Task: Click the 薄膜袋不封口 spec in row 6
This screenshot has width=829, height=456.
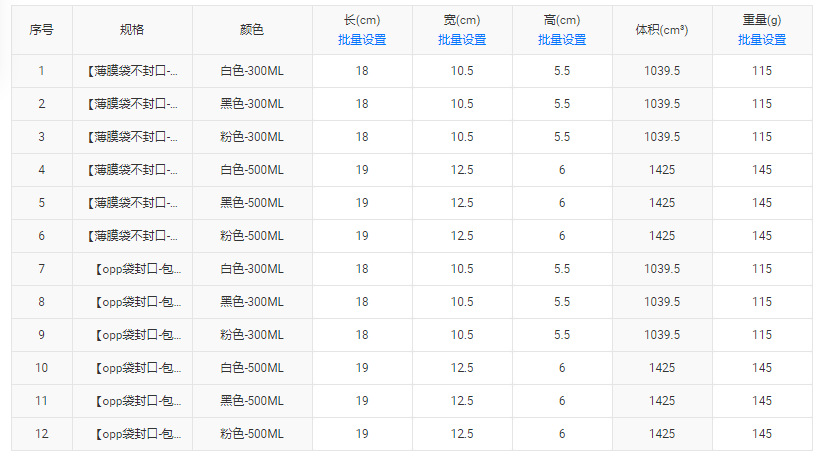Action: tap(132, 236)
